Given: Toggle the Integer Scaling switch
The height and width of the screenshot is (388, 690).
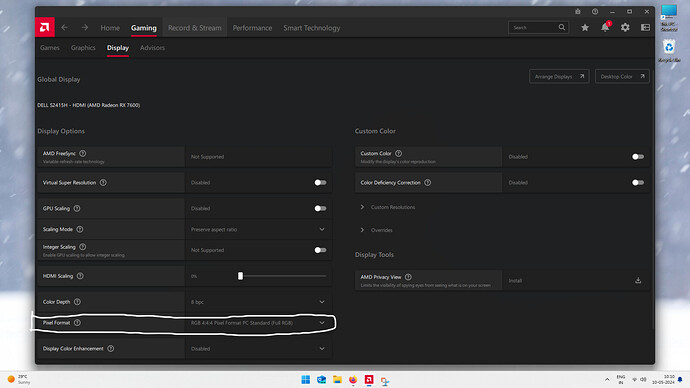Looking at the screenshot, I should 320,250.
